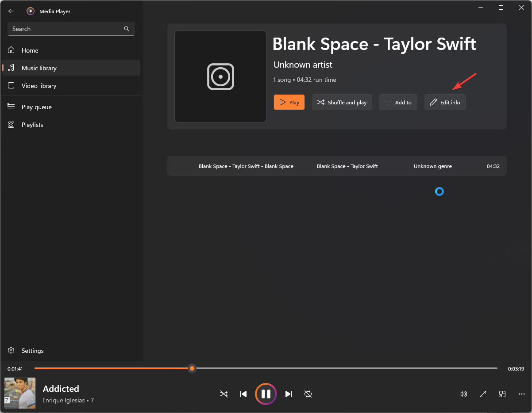The image size is (532, 413).
Task: Click the search magnifier icon
Action: (x=127, y=29)
